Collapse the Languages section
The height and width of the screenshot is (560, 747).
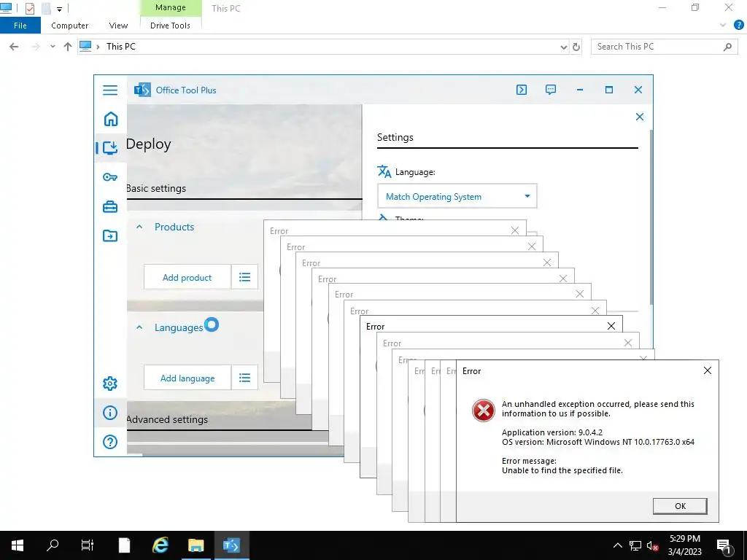(x=139, y=327)
